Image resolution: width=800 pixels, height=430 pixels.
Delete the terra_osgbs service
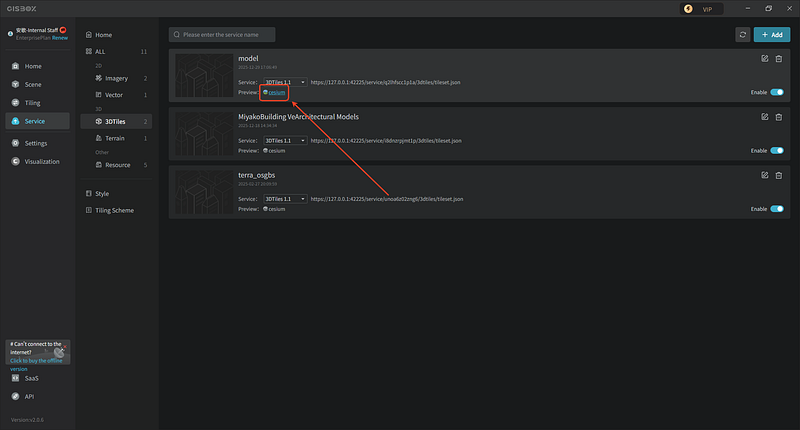point(779,175)
